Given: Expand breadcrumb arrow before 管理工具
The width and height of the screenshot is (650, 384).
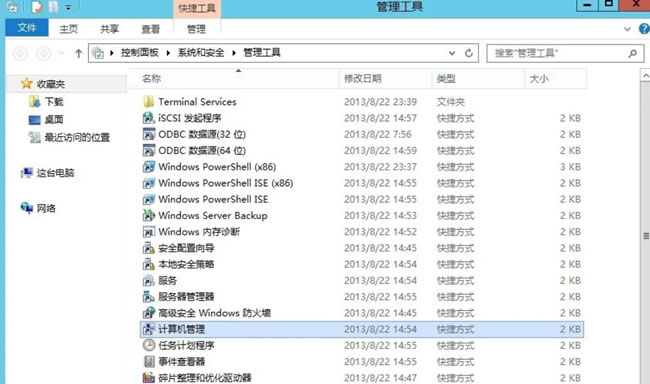Looking at the screenshot, I should point(234,53).
